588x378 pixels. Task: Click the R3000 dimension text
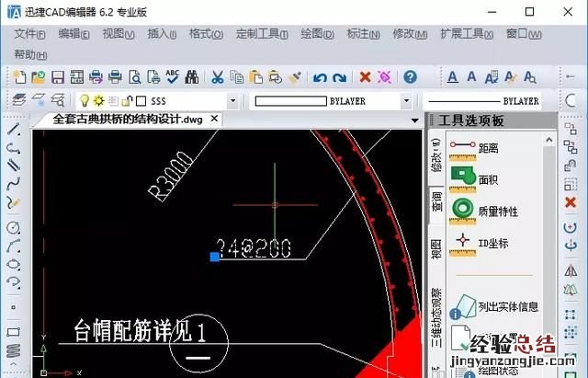pos(171,176)
